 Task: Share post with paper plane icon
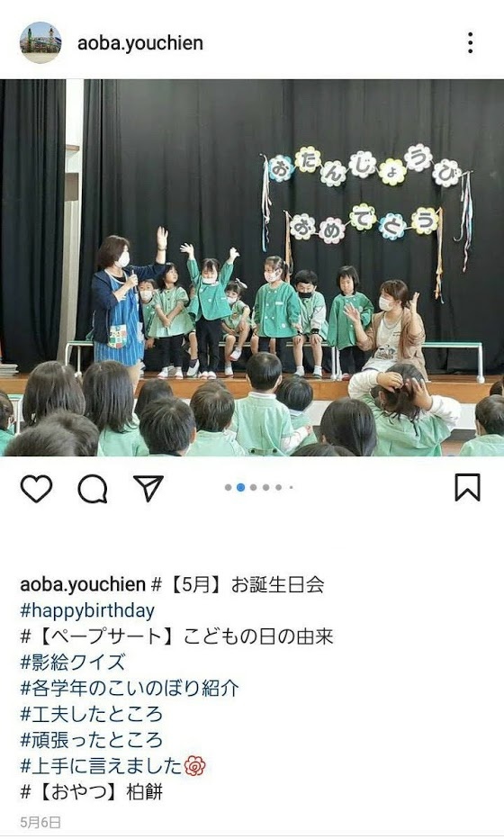click(148, 488)
